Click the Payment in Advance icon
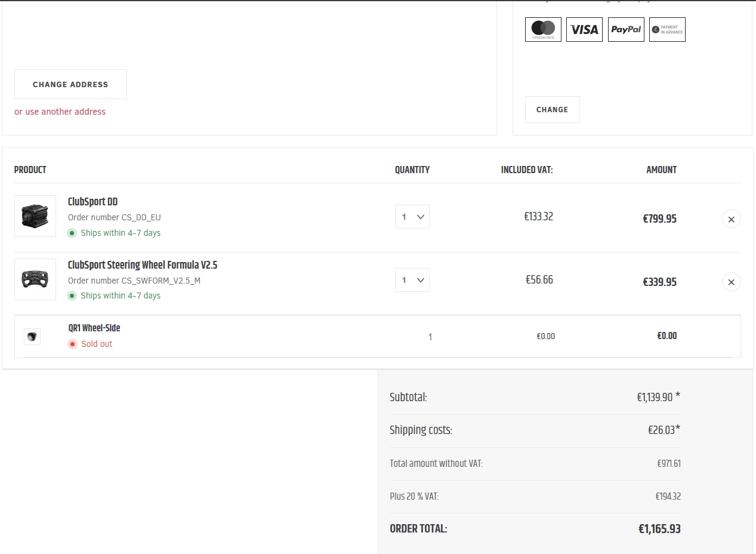The width and height of the screenshot is (756, 554). pyautogui.click(x=667, y=29)
